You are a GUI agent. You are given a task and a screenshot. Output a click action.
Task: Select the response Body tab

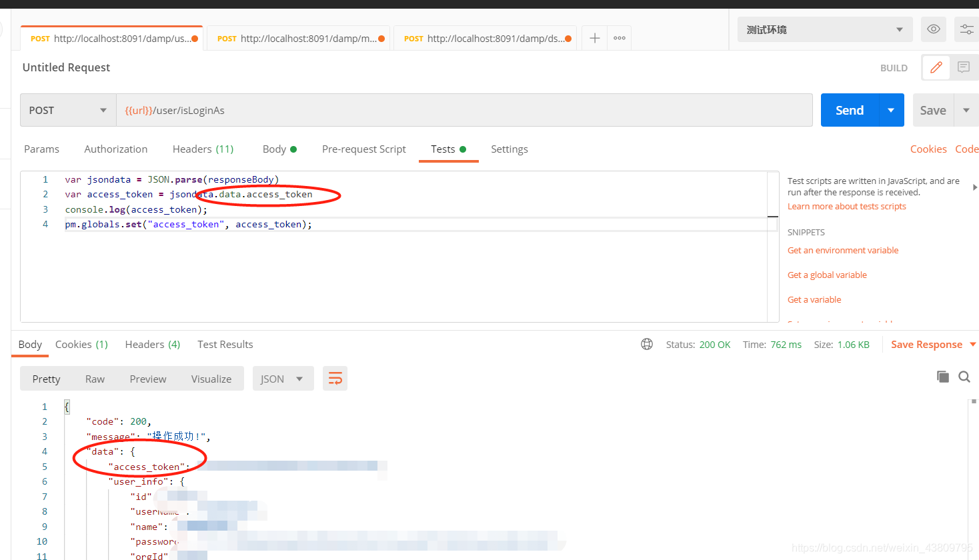tap(30, 344)
